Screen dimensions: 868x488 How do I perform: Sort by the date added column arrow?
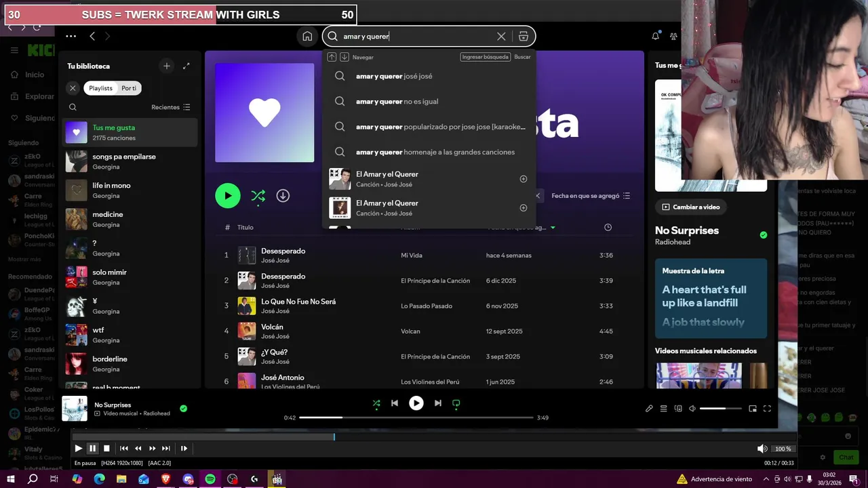[553, 228]
